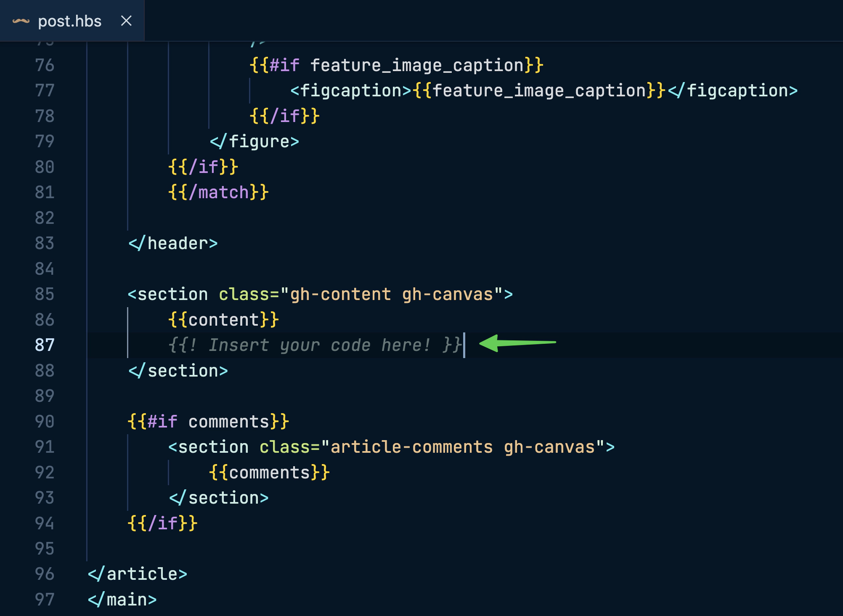Click the Insert your code here comment
This screenshot has height=616, width=843.
point(315,345)
